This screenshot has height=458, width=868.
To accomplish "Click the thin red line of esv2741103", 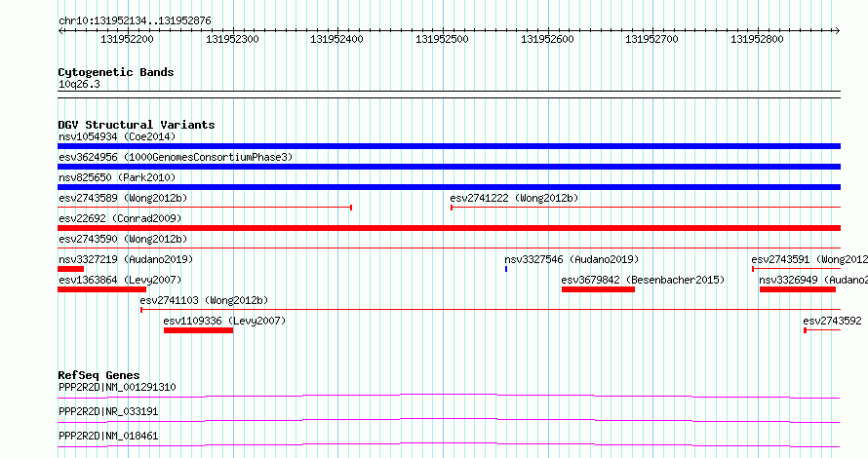I will point(491,310).
